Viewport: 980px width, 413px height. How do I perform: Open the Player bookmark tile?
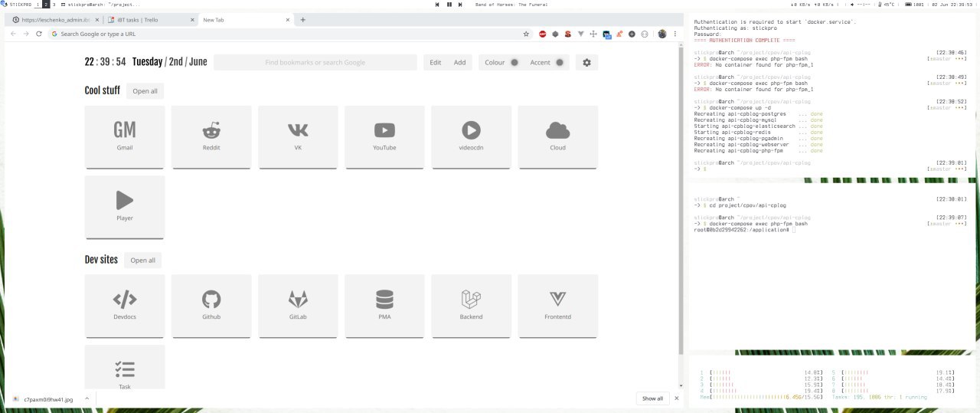coord(125,207)
